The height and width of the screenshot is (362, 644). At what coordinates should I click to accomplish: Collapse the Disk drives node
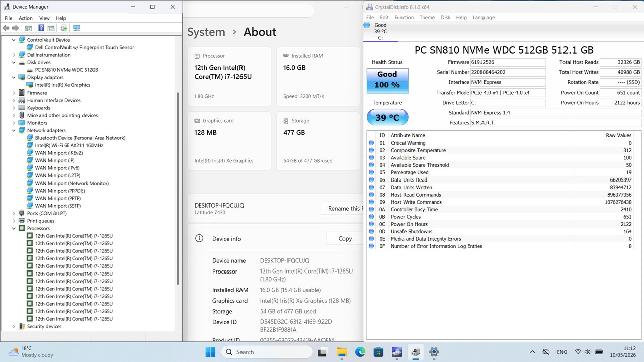(x=14, y=62)
